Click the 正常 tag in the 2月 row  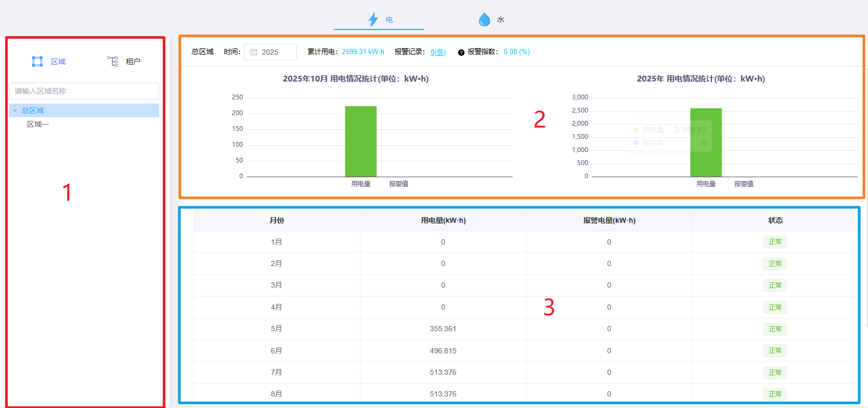click(x=775, y=264)
